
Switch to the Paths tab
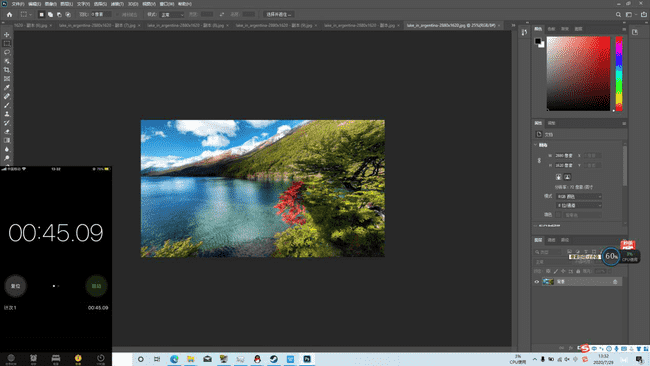click(x=565, y=240)
